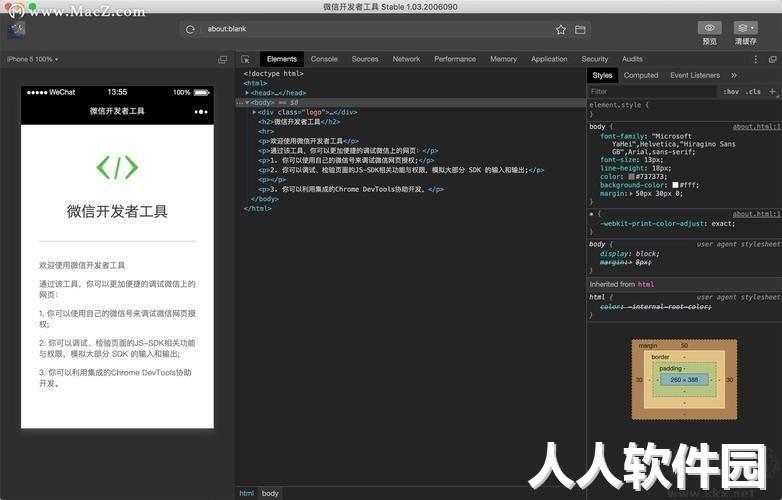Click the display: block declaration
The image size is (782, 500).
pyautogui.click(x=629, y=254)
